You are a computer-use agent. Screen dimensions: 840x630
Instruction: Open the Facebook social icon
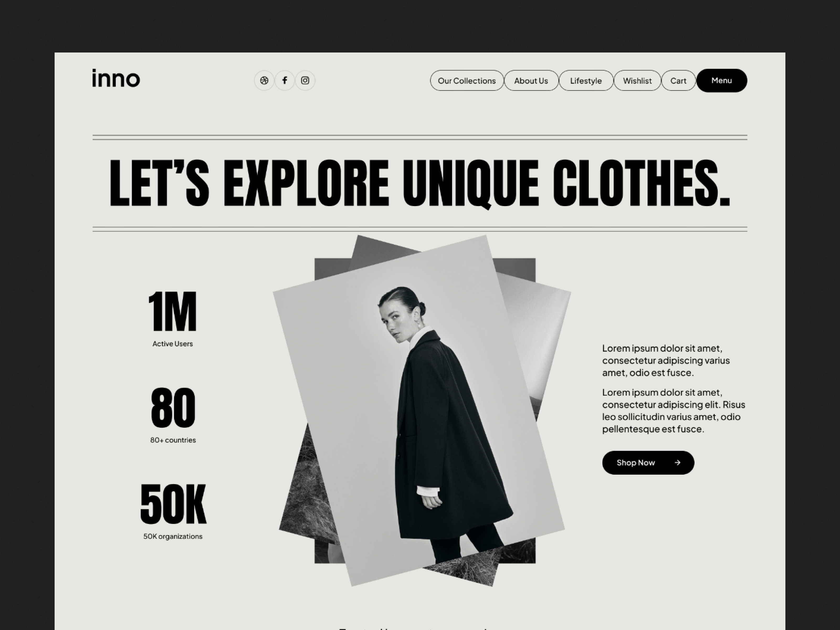click(x=285, y=81)
